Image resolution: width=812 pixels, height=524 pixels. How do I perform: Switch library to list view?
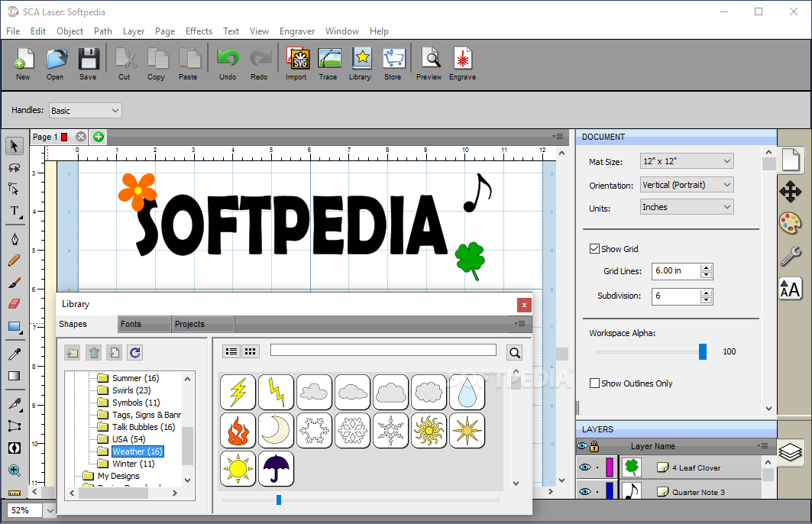pos(231,351)
